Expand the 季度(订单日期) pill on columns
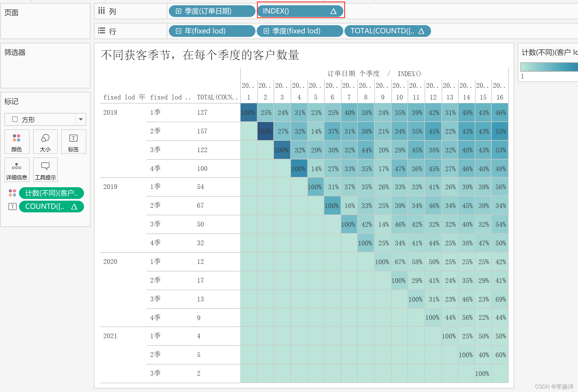Image resolution: width=578 pixels, height=392 pixels. pyautogui.click(x=178, y=11)
